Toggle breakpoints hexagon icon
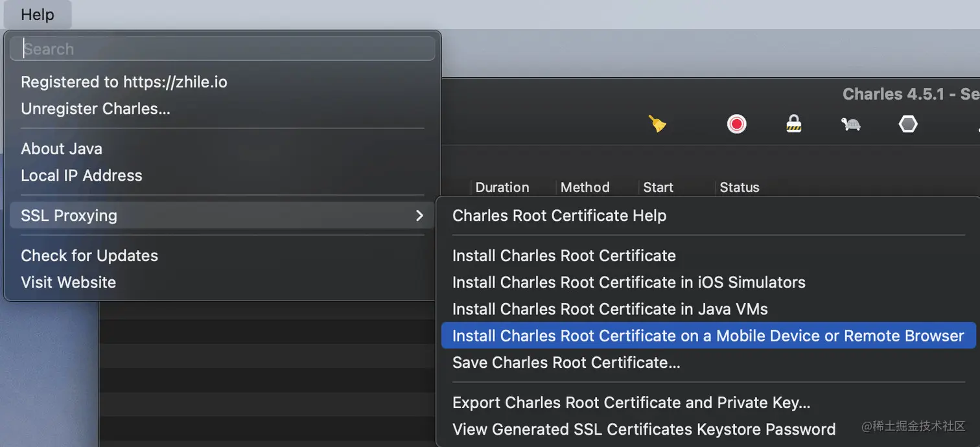This screenshot has height=447, width=980. pyautogui.click(x=908, y=123)
